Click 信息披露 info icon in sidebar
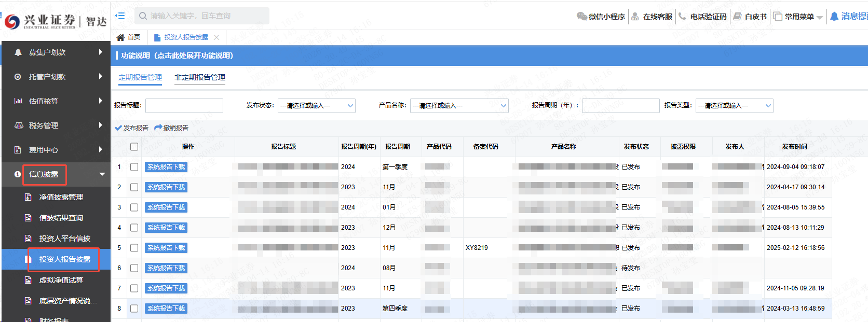Image resolution: width=868 pixels, height=322 pixels. point(18,174)
